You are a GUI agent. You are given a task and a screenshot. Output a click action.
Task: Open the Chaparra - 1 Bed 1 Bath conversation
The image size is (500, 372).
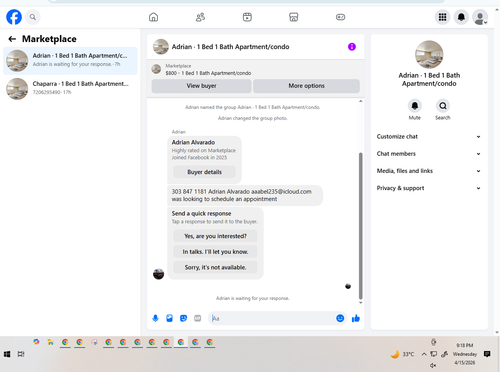point(70,89)
